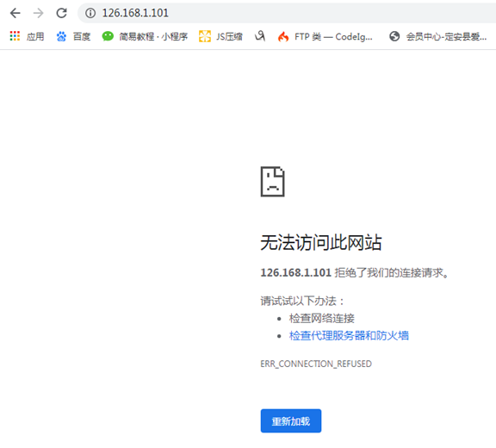Image resolution: width=496 pixels, height=448 pixels.
Task: Focus the address bar showing 126.168.1.101
Action: (x=286, y=13)
